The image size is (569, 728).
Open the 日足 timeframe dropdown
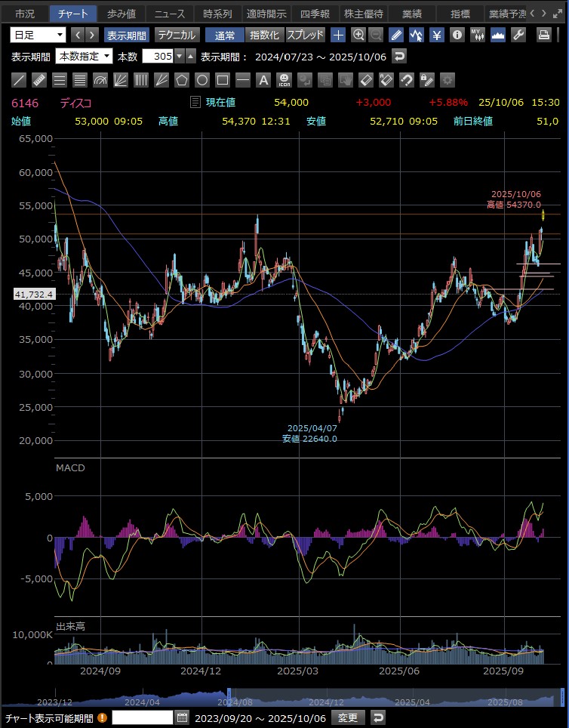pos(38,35)
